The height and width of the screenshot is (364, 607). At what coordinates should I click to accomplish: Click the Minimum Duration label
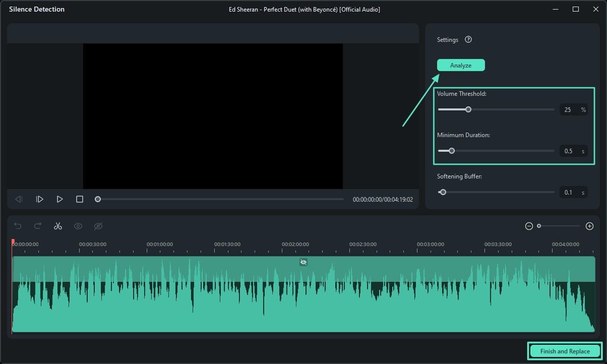point(464,135)
